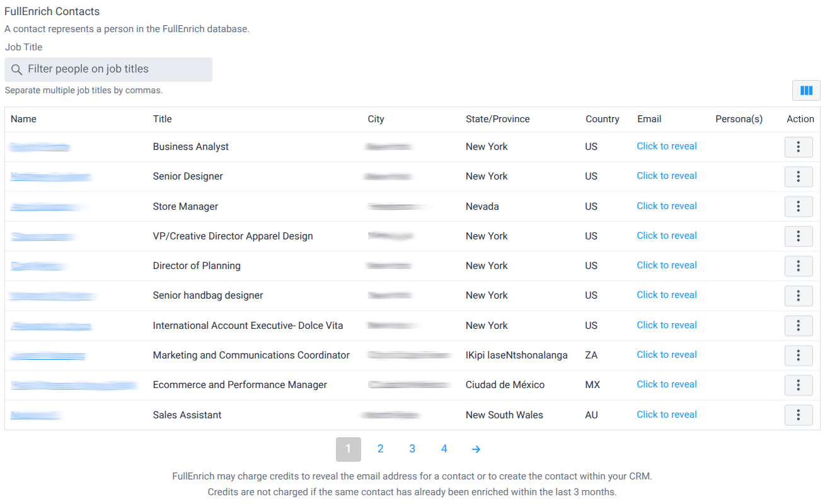Click the job titles filter input field
825x504 pixels.
[x=108, y=69]
